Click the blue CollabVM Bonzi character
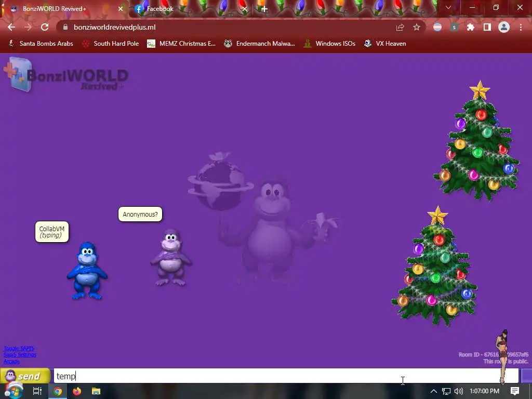 87,271
